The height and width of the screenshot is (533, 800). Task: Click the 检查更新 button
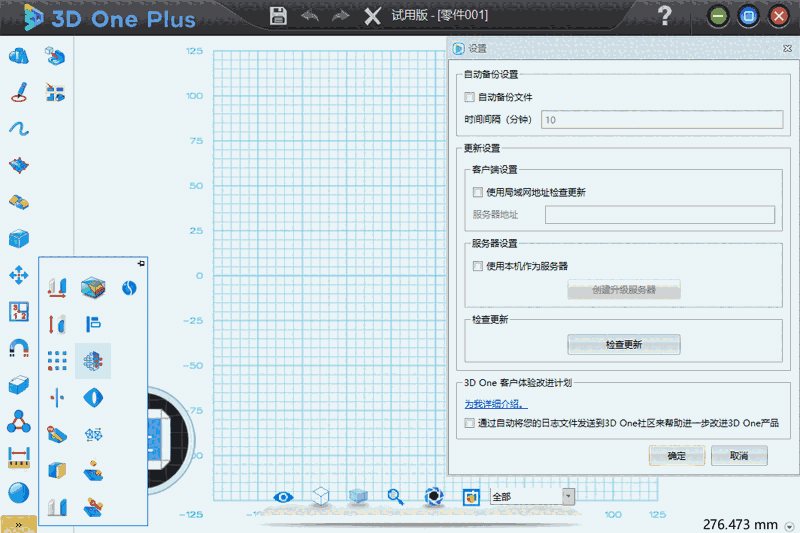623,345
